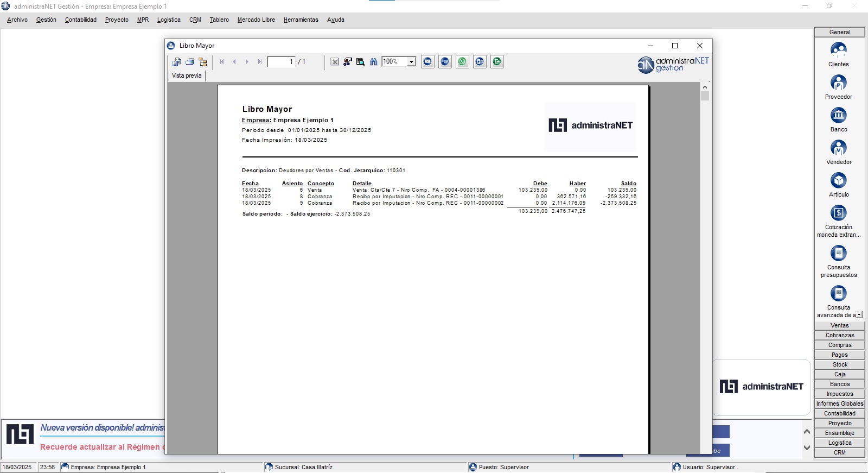
Task: Click the magnifier search-text icon
Action: pyautogui.click(x=361, y=62)
